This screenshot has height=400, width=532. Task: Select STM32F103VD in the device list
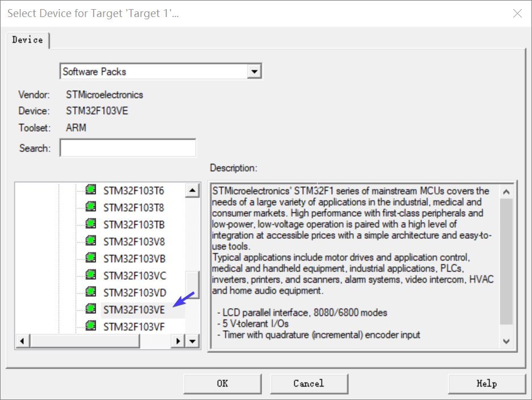tap(134, 292)
